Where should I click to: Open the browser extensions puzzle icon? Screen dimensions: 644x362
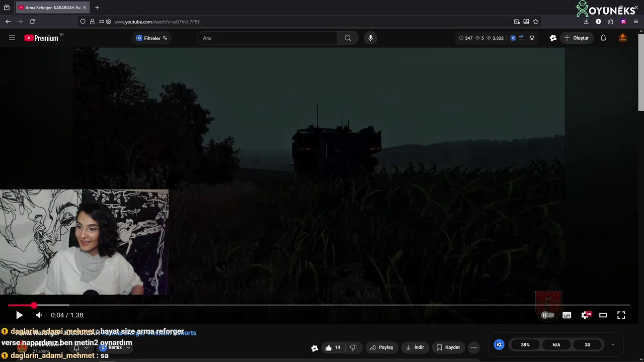610,22
